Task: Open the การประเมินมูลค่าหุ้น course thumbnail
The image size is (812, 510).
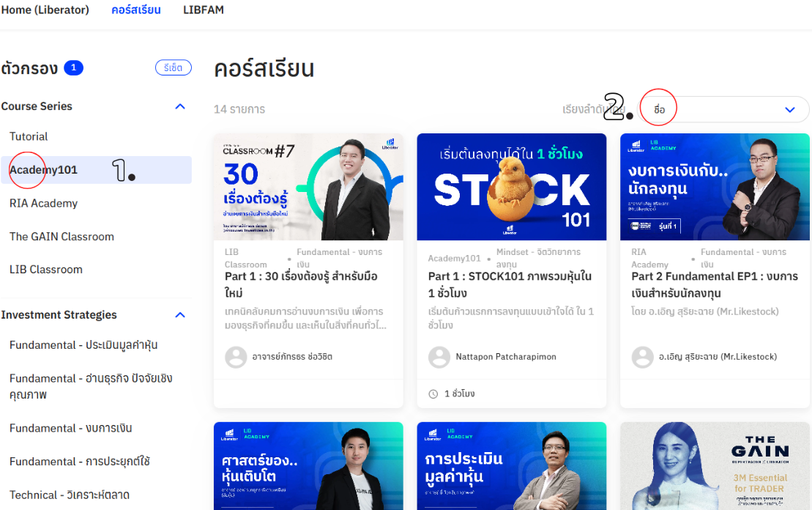Action: click(x=512, y=466)
